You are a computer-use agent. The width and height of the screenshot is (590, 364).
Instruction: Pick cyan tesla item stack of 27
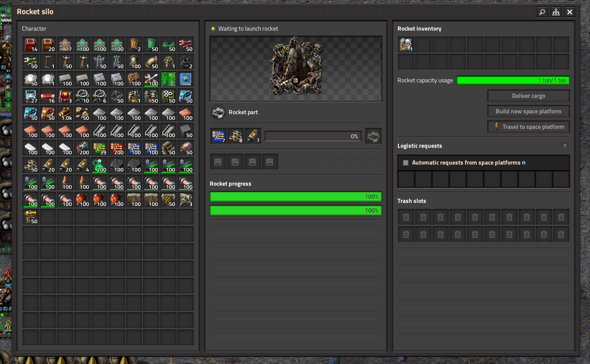pyautogui.click(x=31, y=96)
